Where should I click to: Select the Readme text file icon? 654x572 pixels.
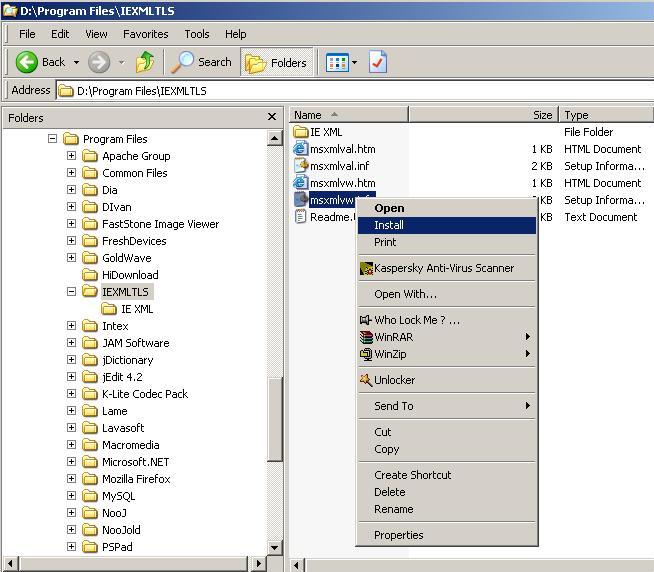pos(300,217)
